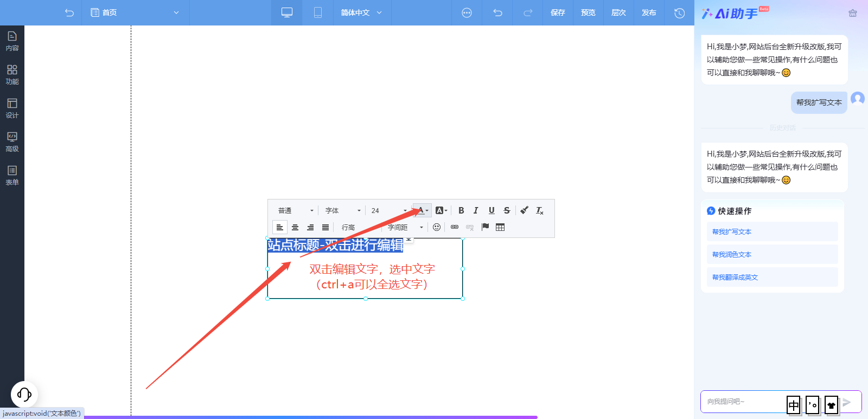Click the clear chat broom icon

coord(853,13)
